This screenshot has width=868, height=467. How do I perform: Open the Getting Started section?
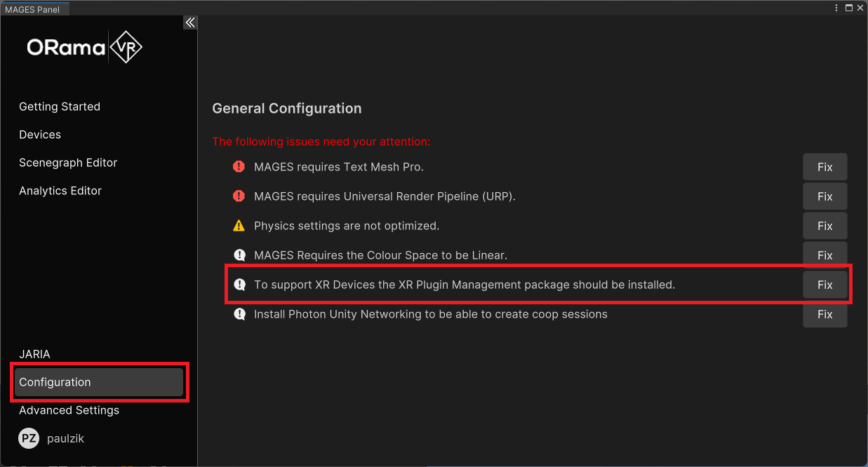coord(60,107)
